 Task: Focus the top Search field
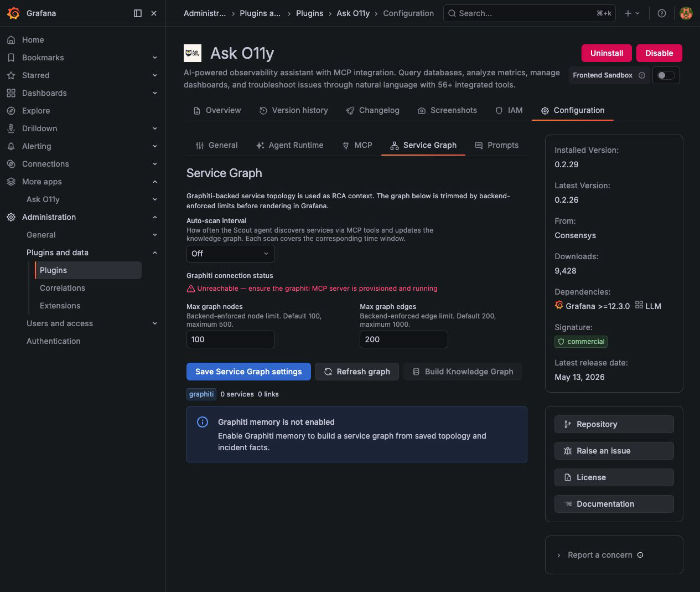pyautogui.click(x=530, y=13)
